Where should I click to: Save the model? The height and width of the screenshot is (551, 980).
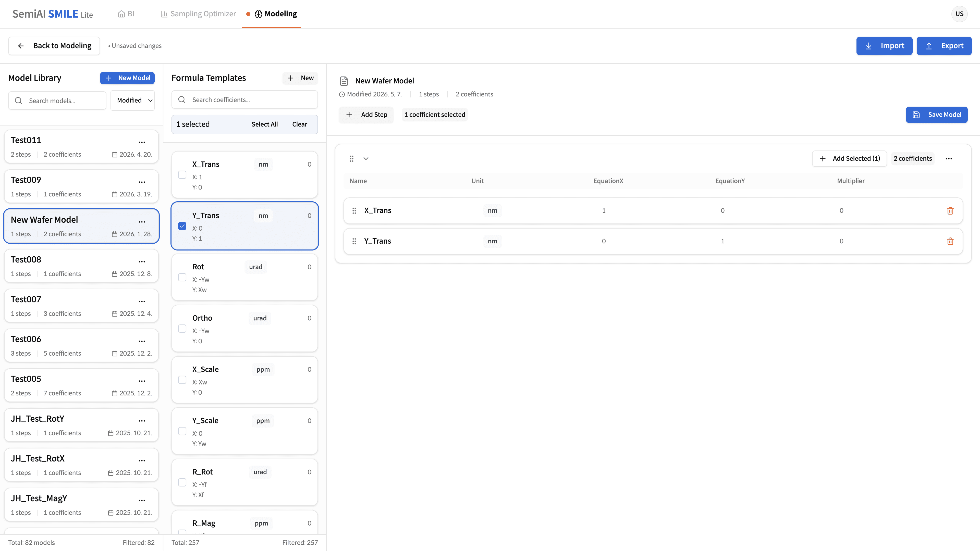pos(937,115)
